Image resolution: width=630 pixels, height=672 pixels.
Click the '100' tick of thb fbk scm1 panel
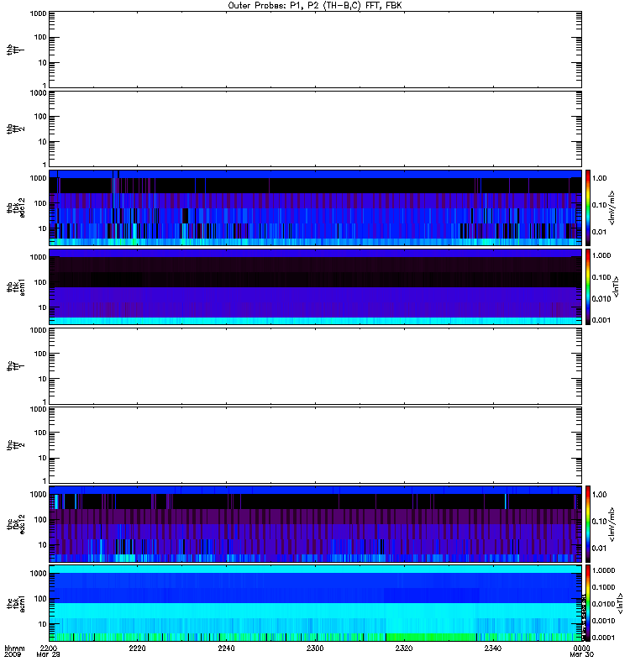click(40, 282)
